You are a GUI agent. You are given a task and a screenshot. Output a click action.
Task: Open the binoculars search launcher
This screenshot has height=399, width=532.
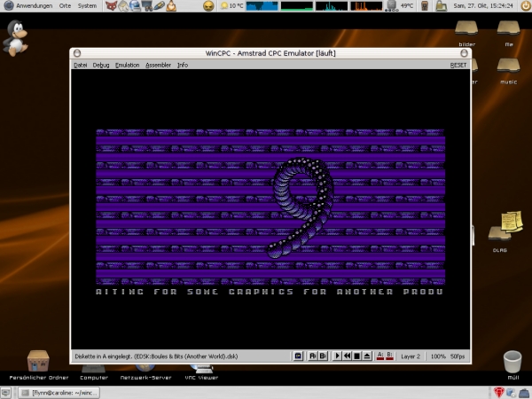pos(147,6)
